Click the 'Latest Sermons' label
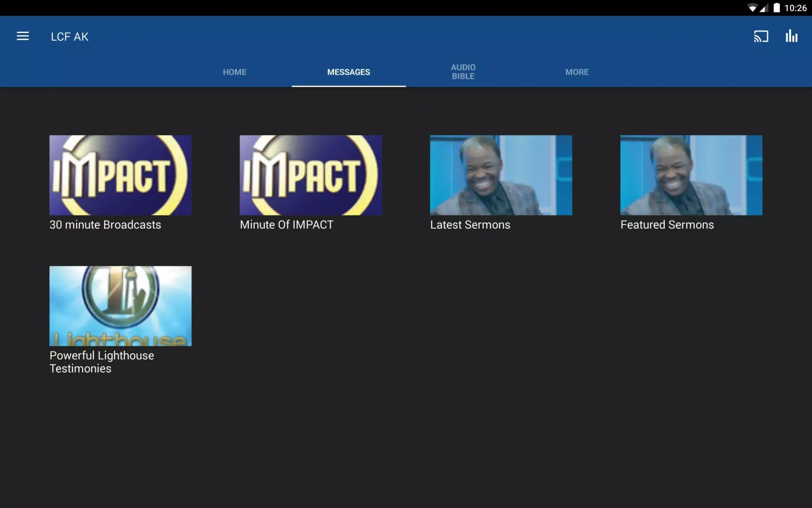Image resolution: width=812 pixels, height=508 pixels. (470, 225)
